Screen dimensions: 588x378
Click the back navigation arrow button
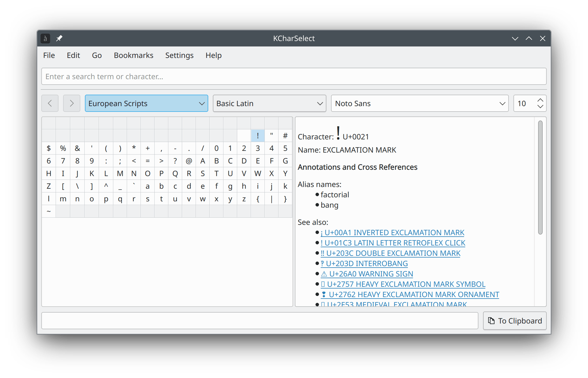pos(50,103)
